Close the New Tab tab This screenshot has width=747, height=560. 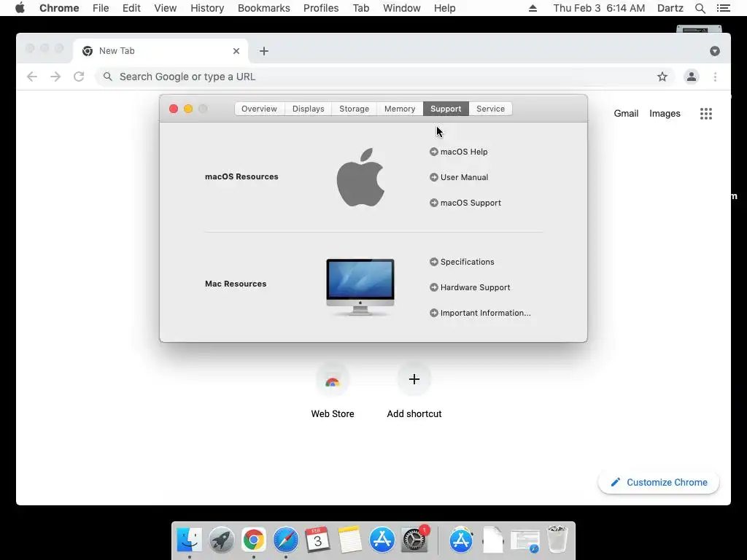236,51
